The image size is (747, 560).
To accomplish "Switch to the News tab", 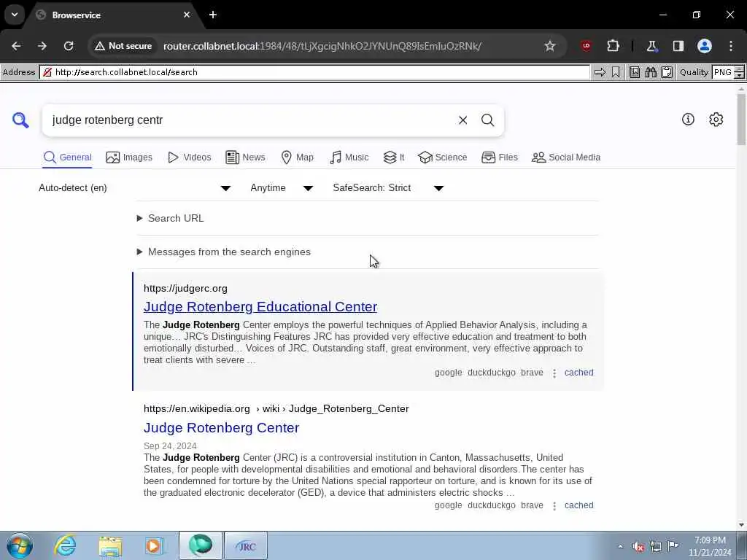I will 245,157.
